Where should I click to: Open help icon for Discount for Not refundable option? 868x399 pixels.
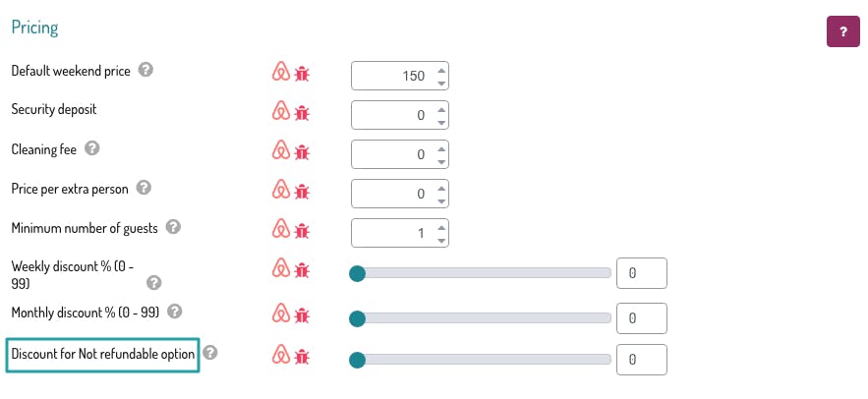point(209,353)
